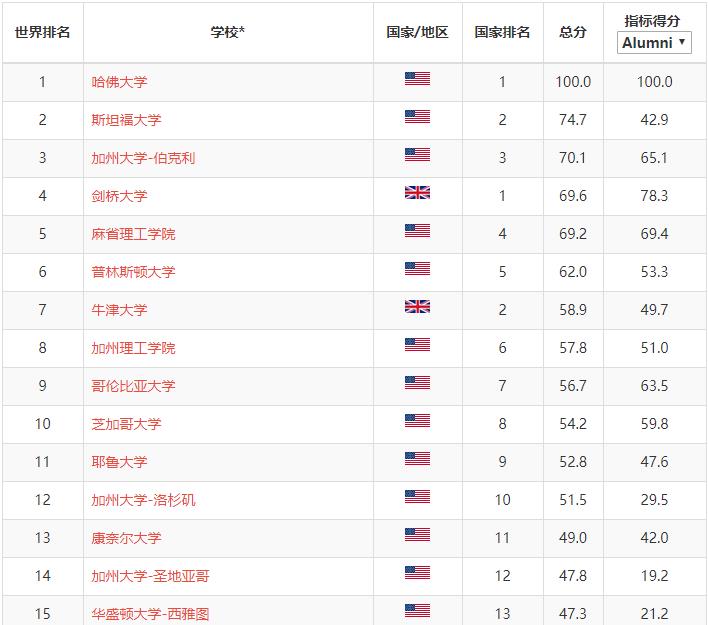Open the 加州理工学院 link
The image size is (708, 625).
133,348
